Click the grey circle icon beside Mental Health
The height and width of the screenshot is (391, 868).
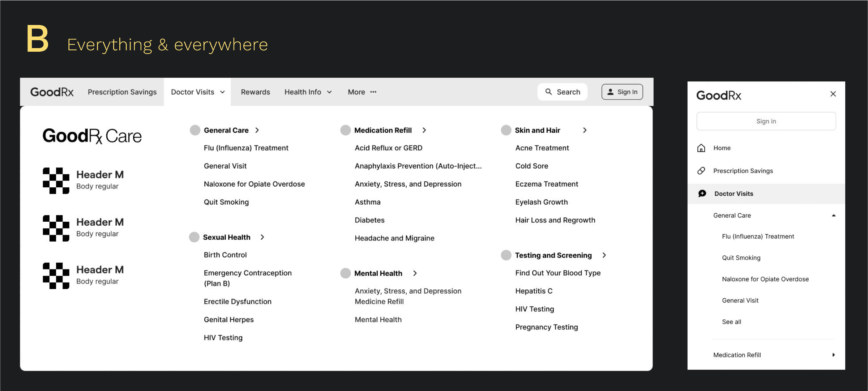[x=346, y=273]
